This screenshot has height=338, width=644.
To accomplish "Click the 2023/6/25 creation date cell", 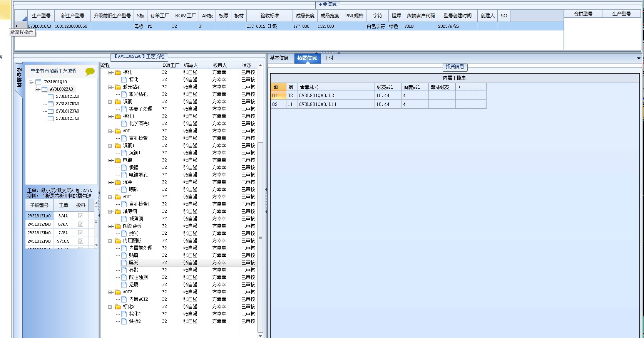I will pos(457,26).
